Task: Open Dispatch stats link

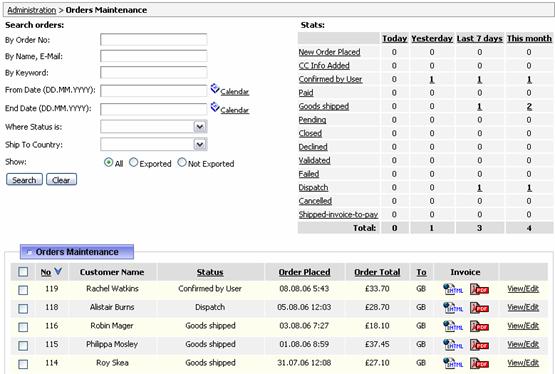Action: click(313, 188)
